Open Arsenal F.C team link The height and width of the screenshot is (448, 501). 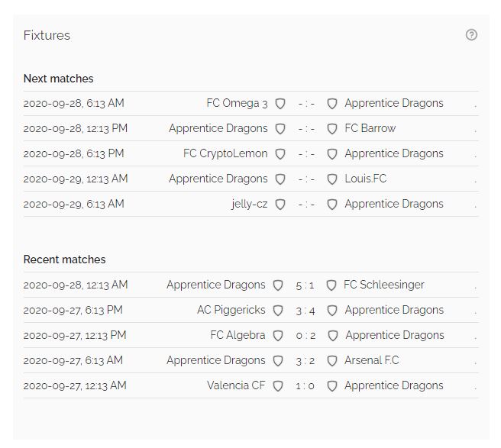pyautogui.click(x=372, y=360)
